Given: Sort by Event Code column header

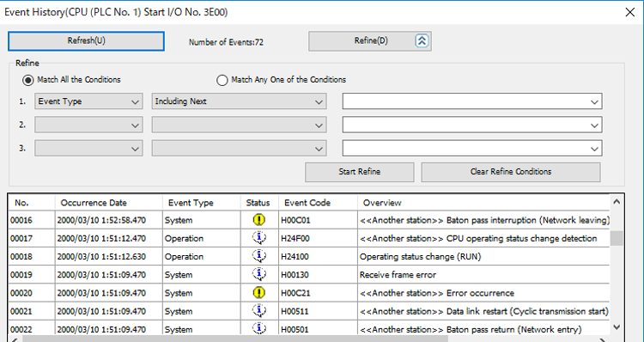Looking at the screenshot, I should [x=318, y=203].
